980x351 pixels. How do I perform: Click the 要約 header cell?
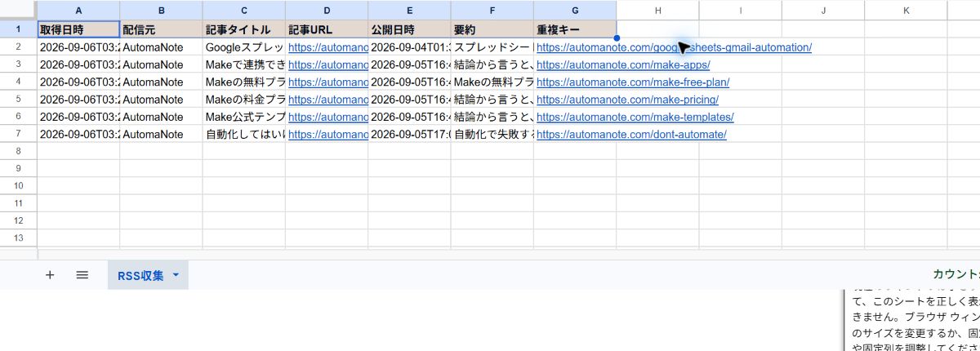pos(492,30)
